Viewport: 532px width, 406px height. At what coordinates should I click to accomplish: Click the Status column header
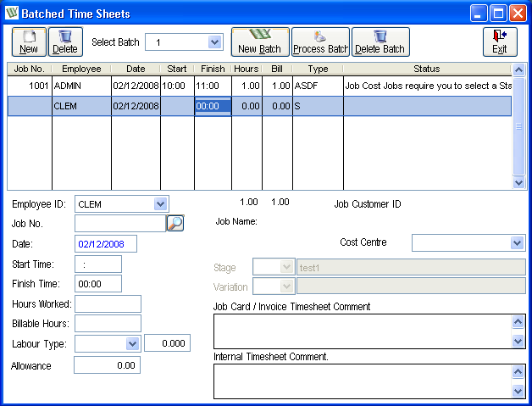427,69
